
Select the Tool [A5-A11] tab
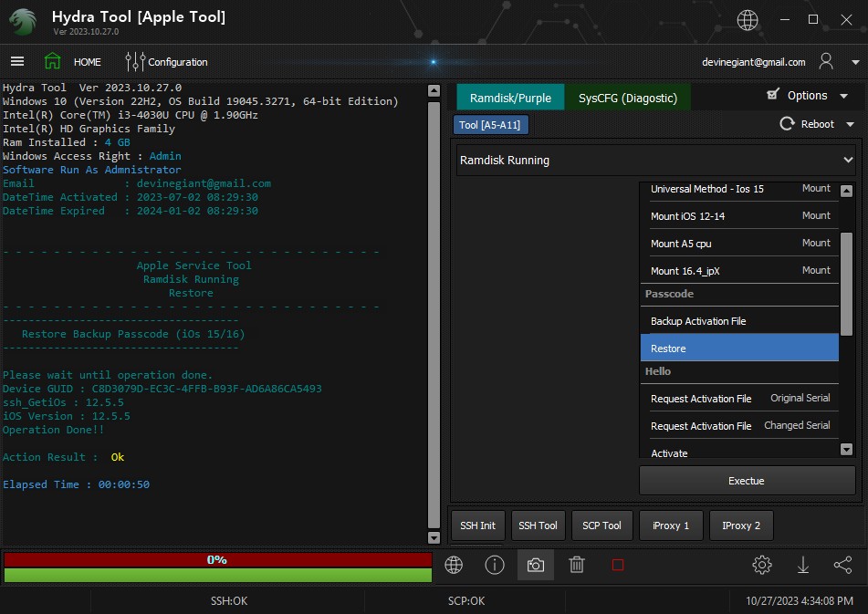click(x=490, y=125)
